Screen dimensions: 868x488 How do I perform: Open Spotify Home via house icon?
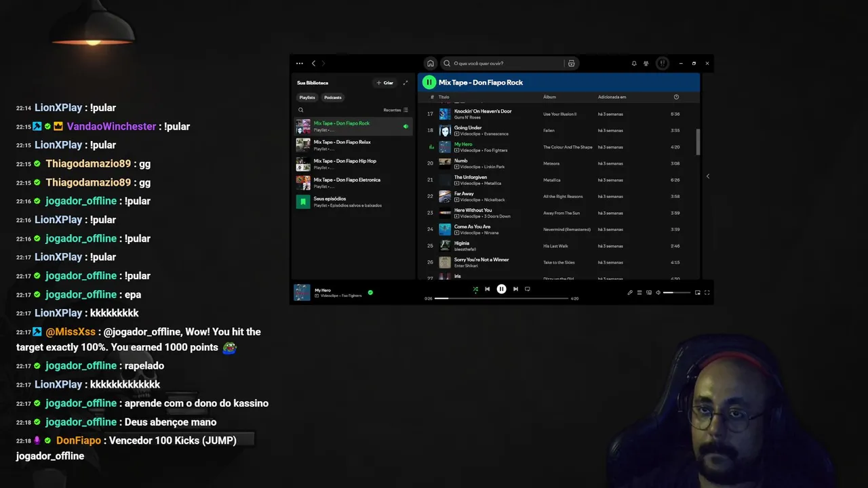(430, 63)
